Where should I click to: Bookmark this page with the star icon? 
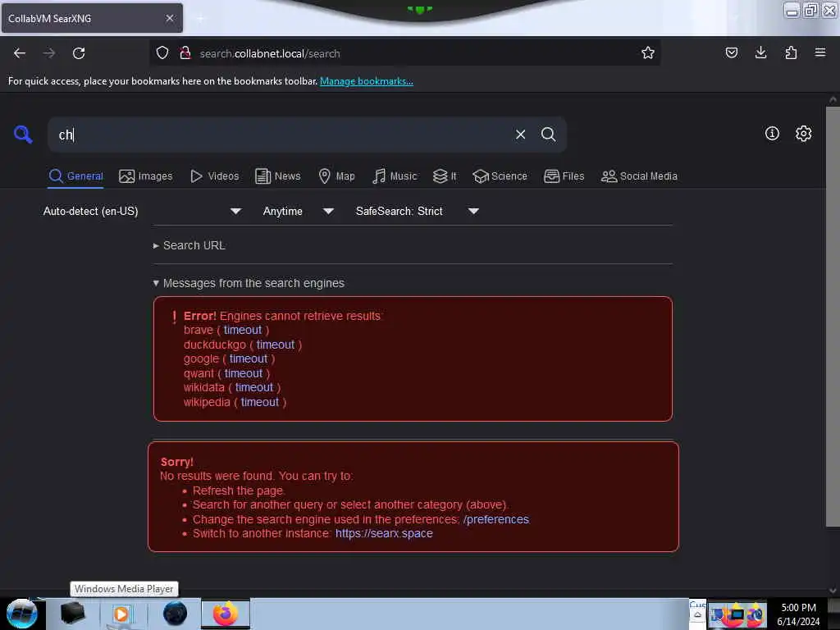click(x=648, y=53)
